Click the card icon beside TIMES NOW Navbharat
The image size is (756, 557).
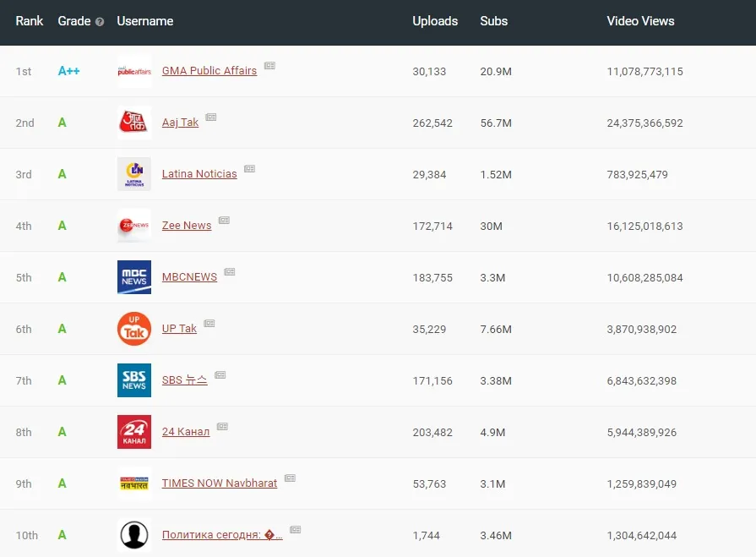pyautogui.click(x=290, y=478)
